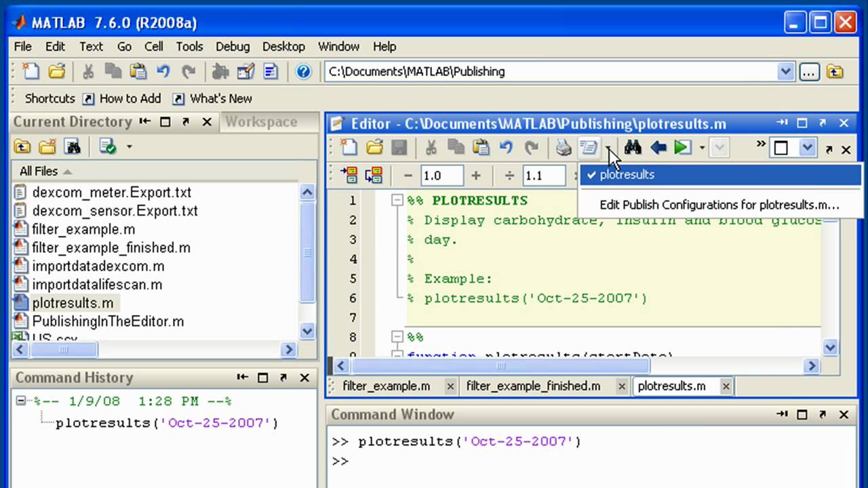
Task: Click green Run icon in Editor toolbar
Action: [682, 147]
